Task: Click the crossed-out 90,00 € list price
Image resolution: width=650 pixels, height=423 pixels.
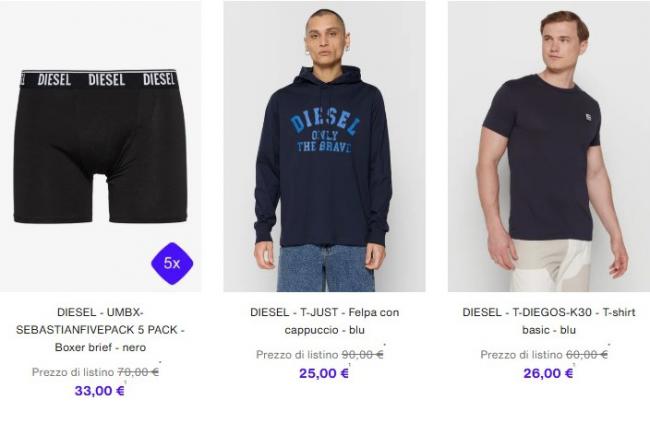Action: click(362, 355)
